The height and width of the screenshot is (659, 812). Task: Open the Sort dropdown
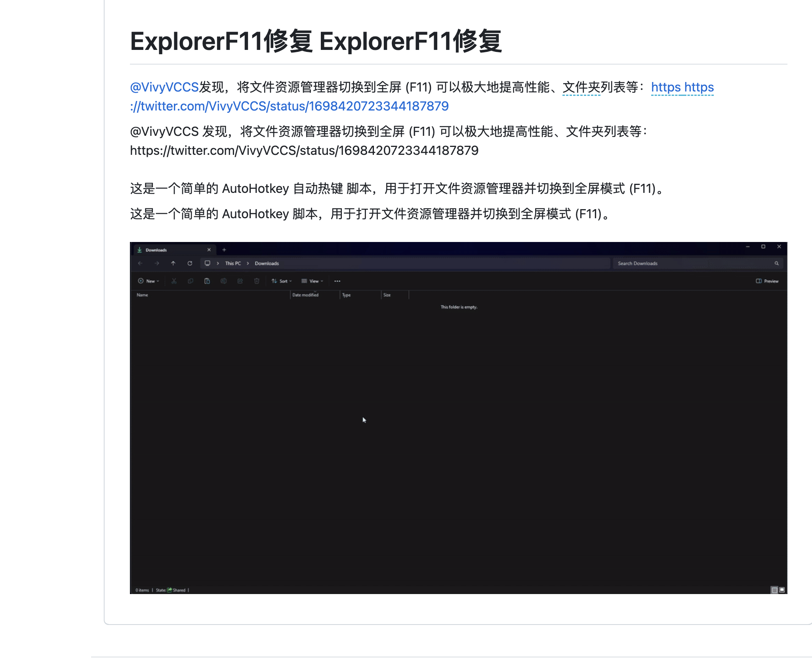pos(282,281)
